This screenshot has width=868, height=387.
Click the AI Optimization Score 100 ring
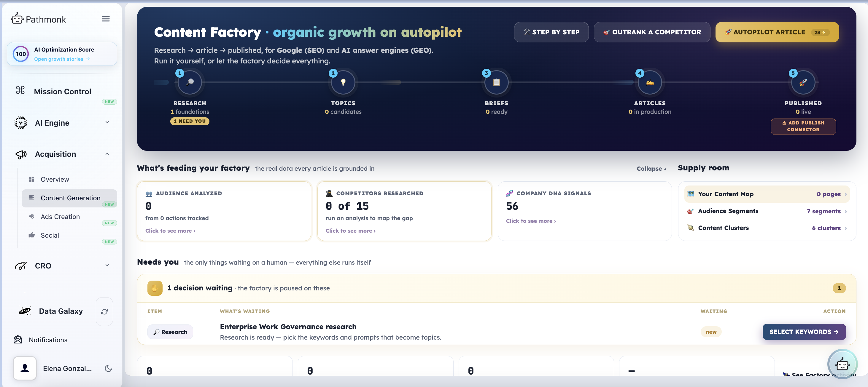20,54
